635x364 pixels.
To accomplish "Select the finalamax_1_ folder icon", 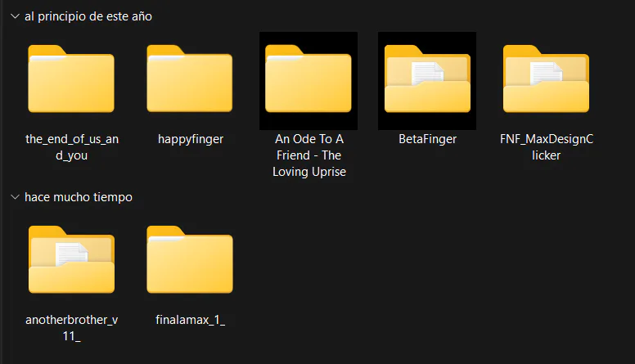I will (x=190, y=259).
